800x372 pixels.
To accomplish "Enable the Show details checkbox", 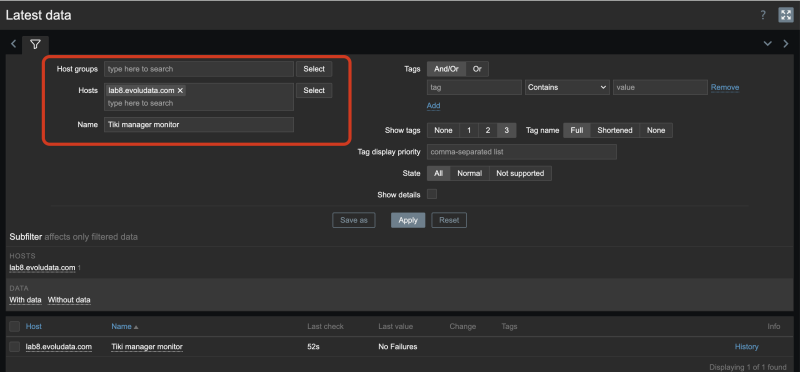I will 432,194.
